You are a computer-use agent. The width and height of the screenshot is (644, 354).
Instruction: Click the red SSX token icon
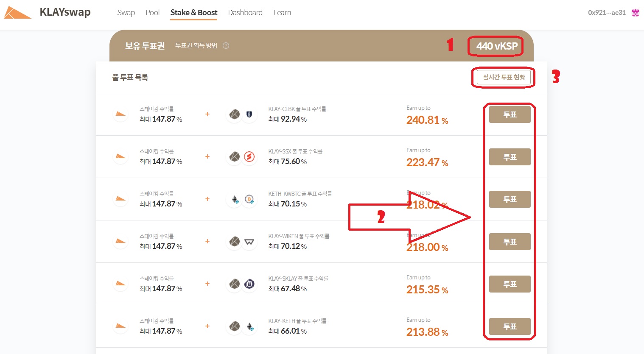(x=249, y=156)
